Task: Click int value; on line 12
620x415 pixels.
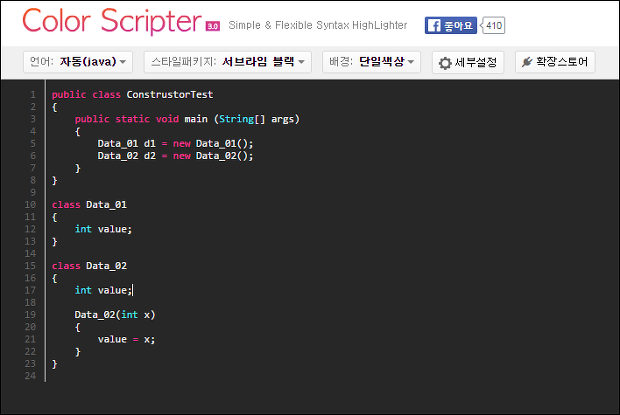Action: [x=103, y=229]
